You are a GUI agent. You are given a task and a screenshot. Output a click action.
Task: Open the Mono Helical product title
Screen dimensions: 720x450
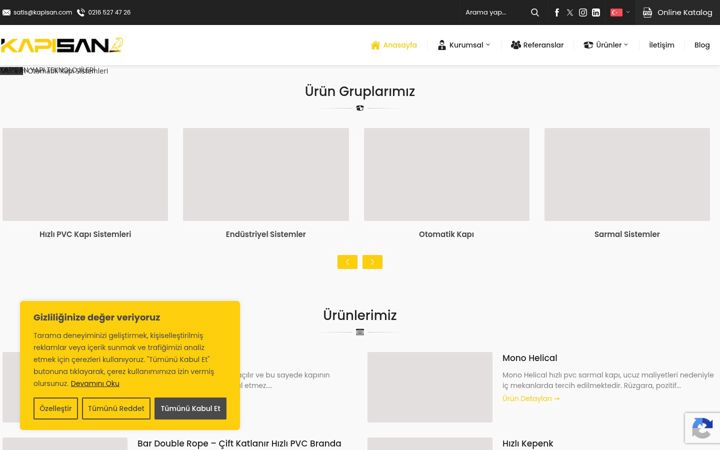[x=530, y=358]
